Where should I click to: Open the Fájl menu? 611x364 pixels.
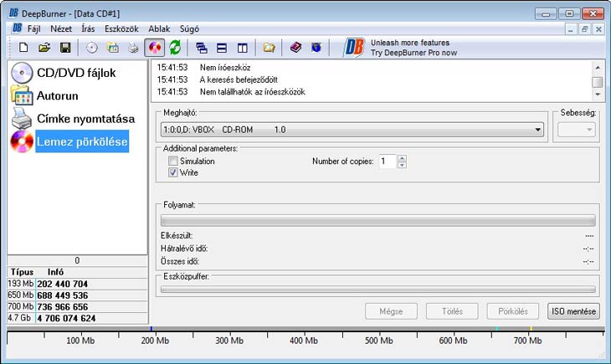[34, 28]
